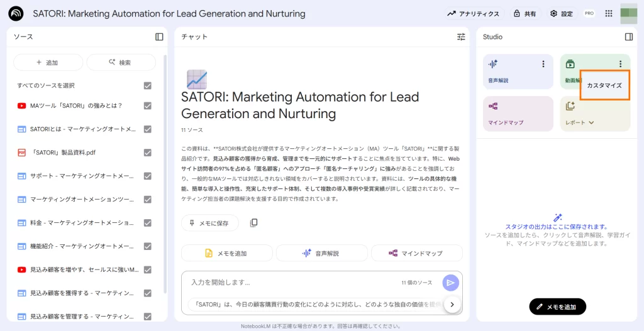Open the 動画解説 card more options menu

[x=621, y=64]
